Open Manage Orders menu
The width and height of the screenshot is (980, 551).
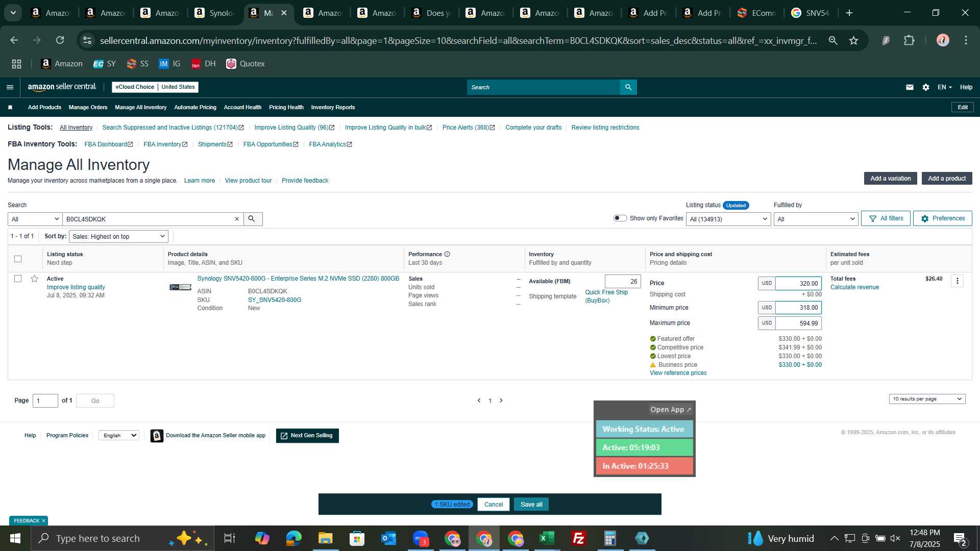coord(88,107)
